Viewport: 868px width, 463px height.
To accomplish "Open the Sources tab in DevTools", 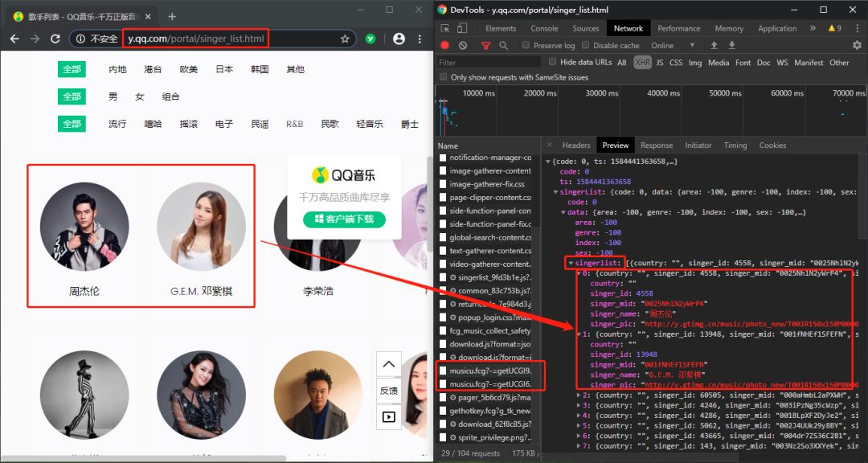I will point(586,28).
